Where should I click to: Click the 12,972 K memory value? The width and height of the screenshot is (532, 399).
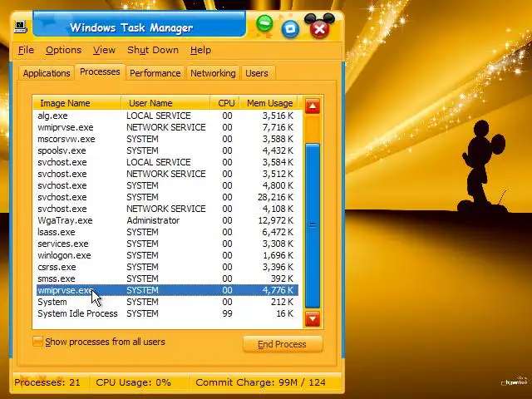[275, 220]
